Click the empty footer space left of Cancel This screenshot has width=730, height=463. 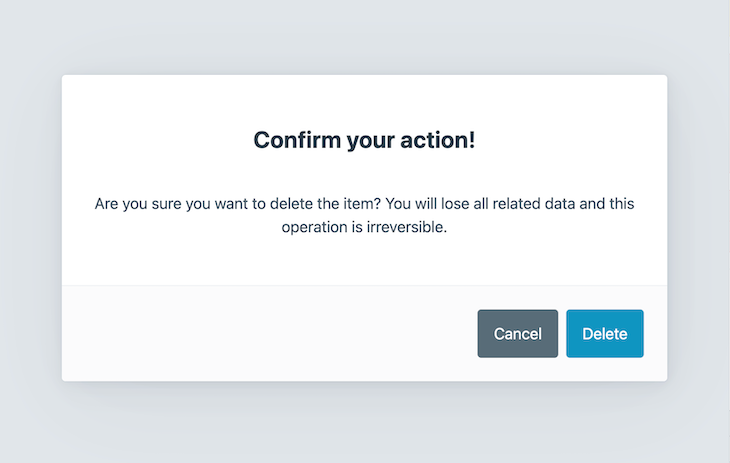pos(300,333)
